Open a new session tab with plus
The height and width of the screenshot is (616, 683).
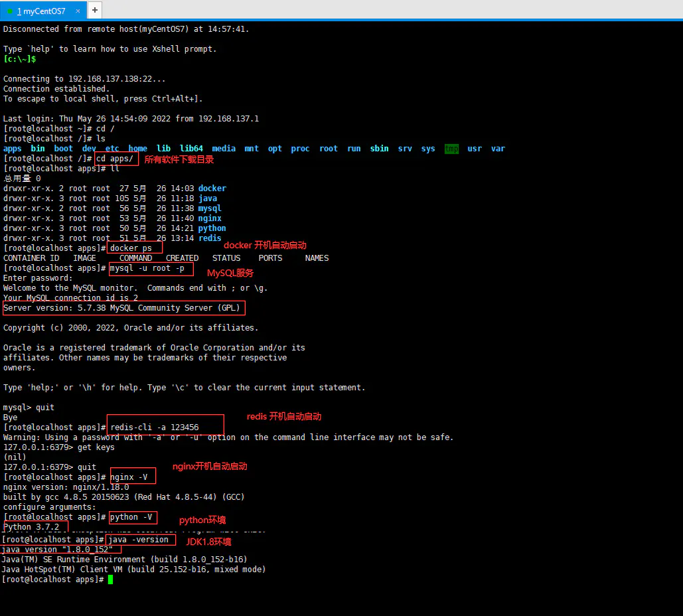coord(94,10)
